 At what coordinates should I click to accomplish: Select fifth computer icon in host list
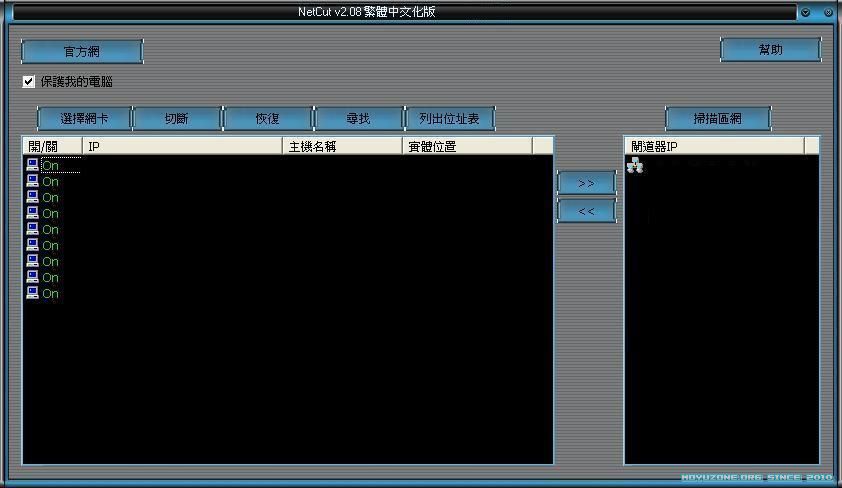(x=33, y=229)
